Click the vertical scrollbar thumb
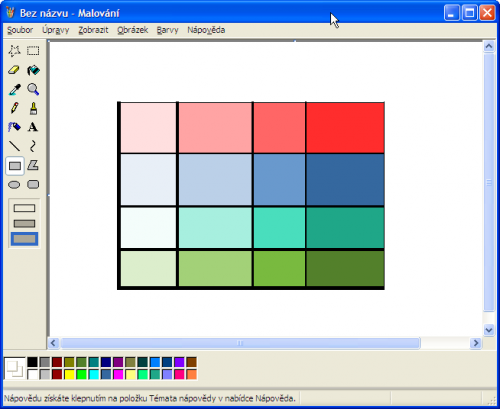Image resolution: width=500 pixels, height=409 pixels. (x=489, y=182)
